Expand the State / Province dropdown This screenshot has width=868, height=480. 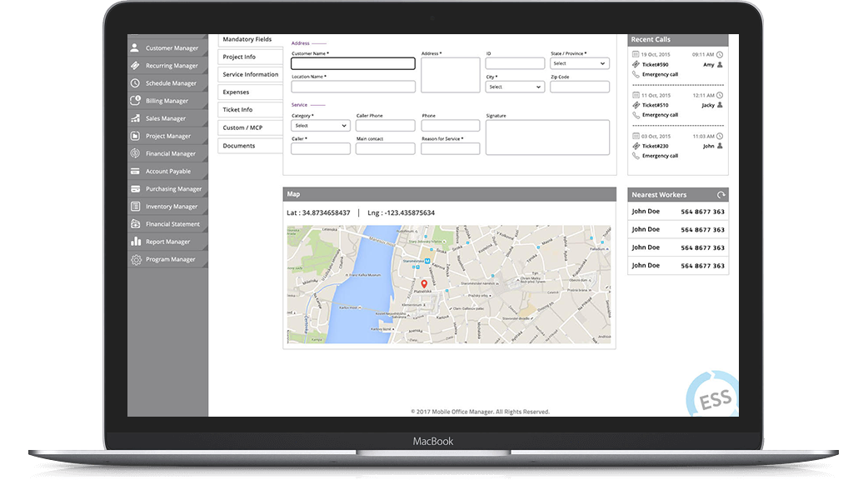(580, 63)
